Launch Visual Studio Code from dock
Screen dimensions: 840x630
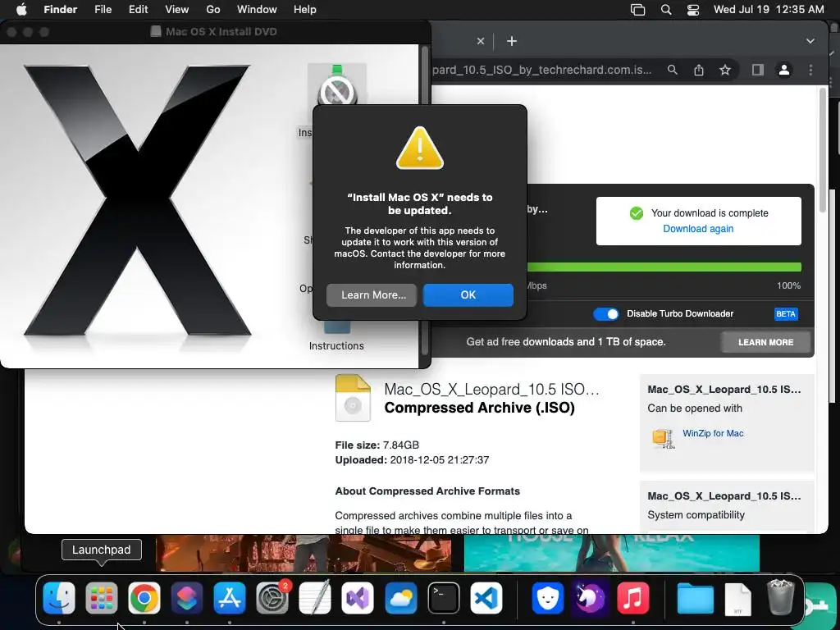(486, 598)
